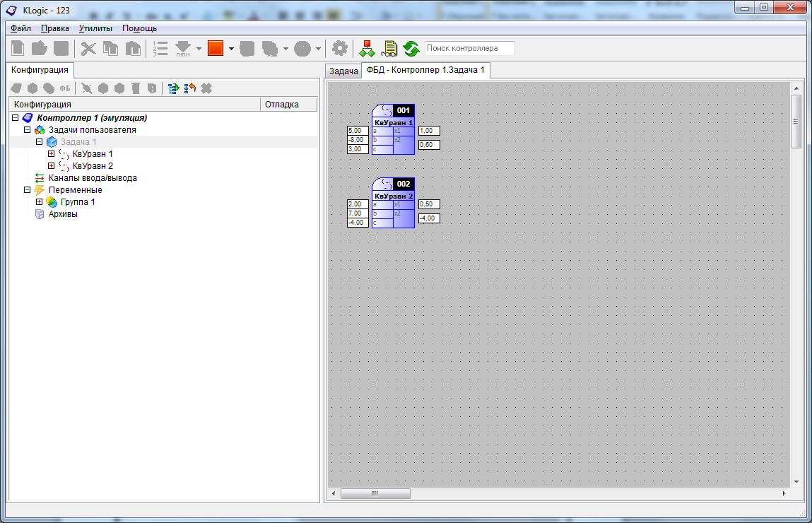Open the Правка menu
The height and width of the screenshot is (523, 812).
(55, 28)
